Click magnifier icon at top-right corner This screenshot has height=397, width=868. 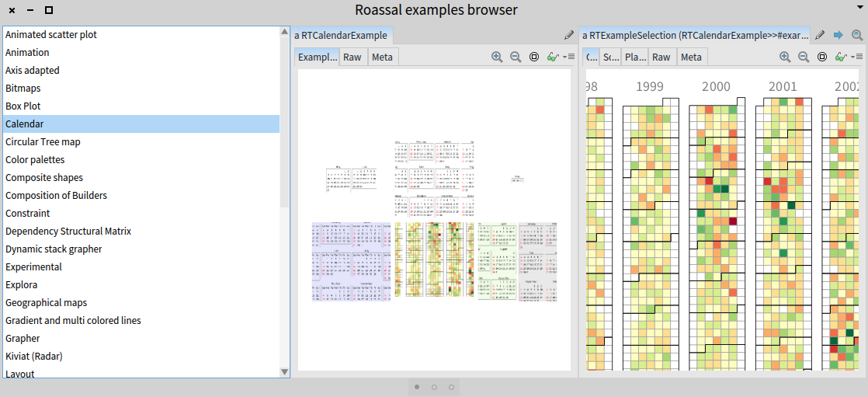857,35
